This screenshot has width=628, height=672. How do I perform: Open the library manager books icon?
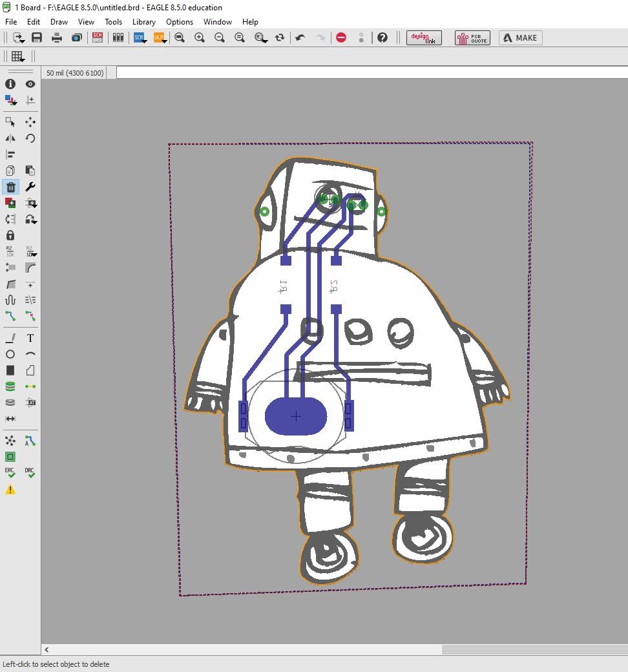coord(118,37)
